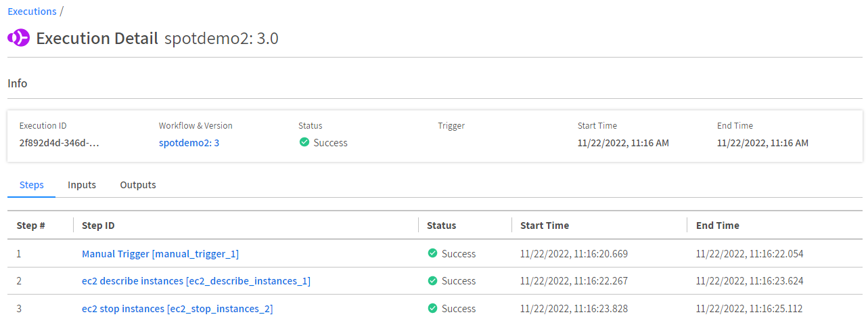Go back via Executions breadcrumb link
The image size is (868, 321).
click(32, 12)
